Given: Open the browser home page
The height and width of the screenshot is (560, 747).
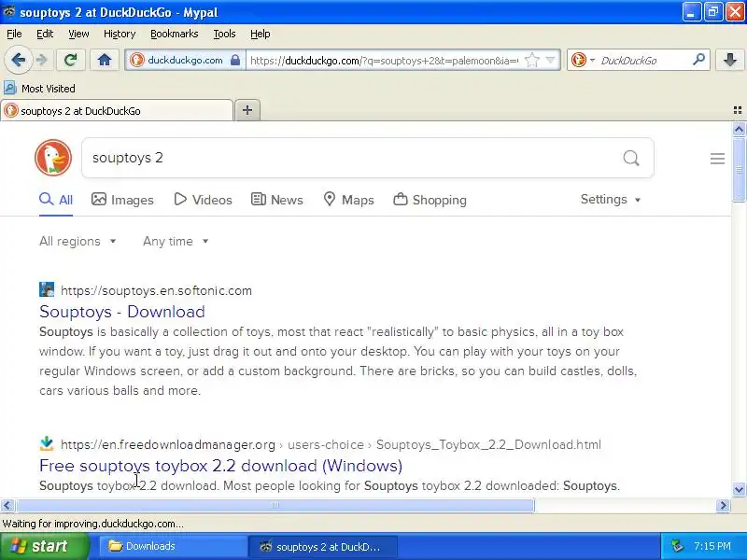Looking at the screenshot, I should pyautogui.click(x=105, y=60).
